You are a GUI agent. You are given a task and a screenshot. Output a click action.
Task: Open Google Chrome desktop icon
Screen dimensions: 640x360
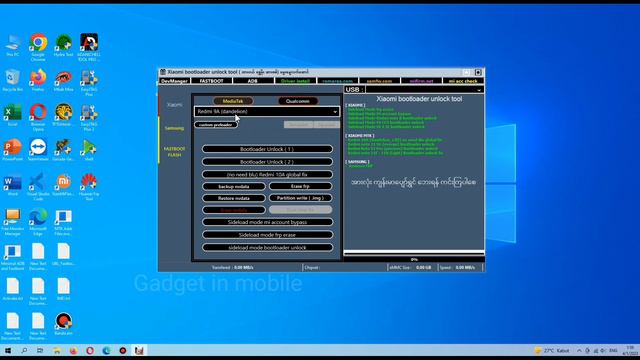38,47
